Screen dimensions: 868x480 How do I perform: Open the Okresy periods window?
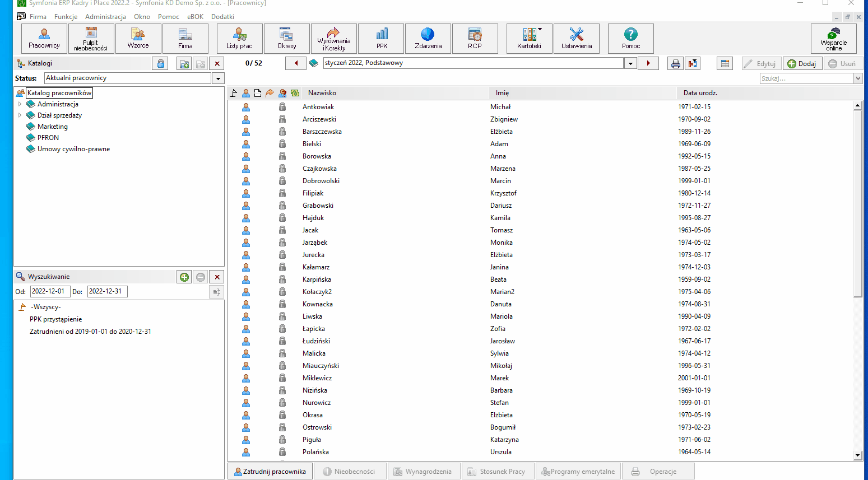(x=286, y=39)
